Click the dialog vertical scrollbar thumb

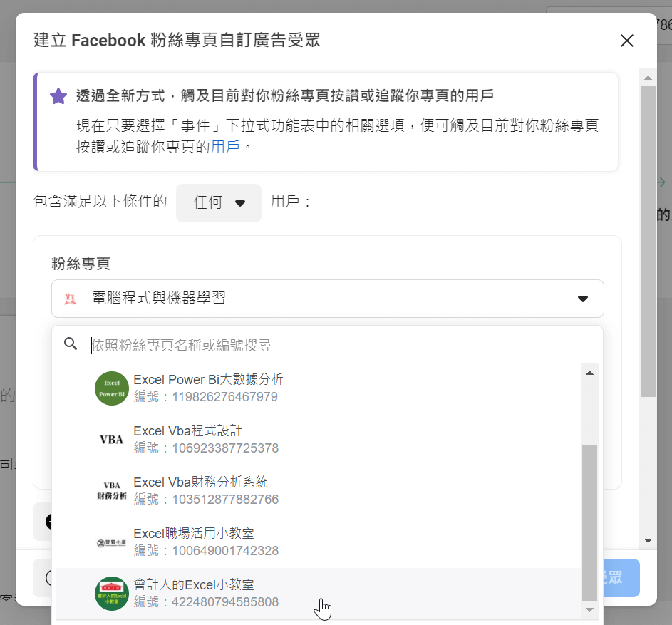pyautogui.click(x=648, y=242)
